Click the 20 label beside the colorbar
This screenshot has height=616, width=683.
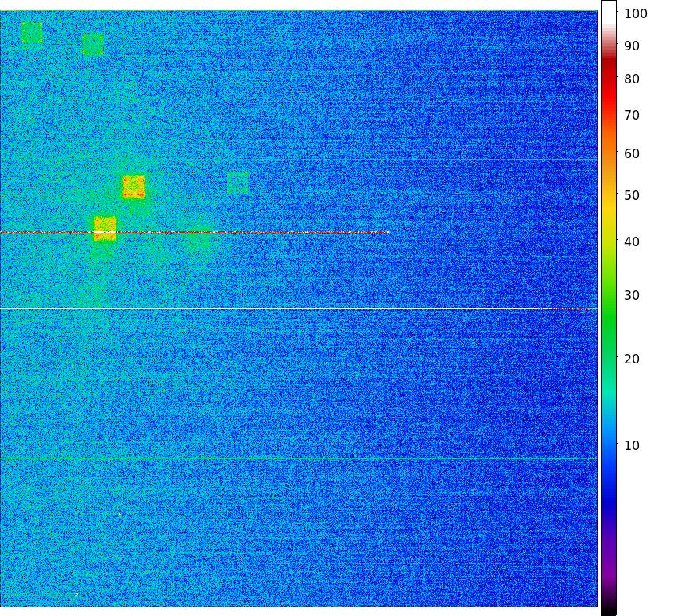[x=632, y=359]
